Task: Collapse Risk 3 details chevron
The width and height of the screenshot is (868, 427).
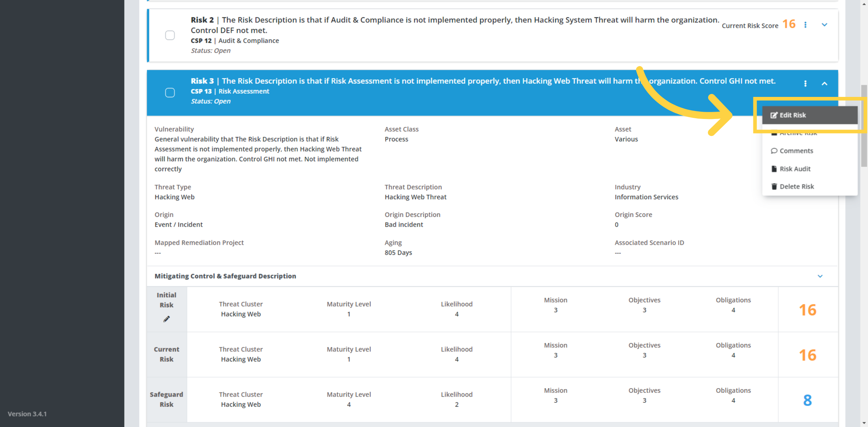Action: point(825,84)
